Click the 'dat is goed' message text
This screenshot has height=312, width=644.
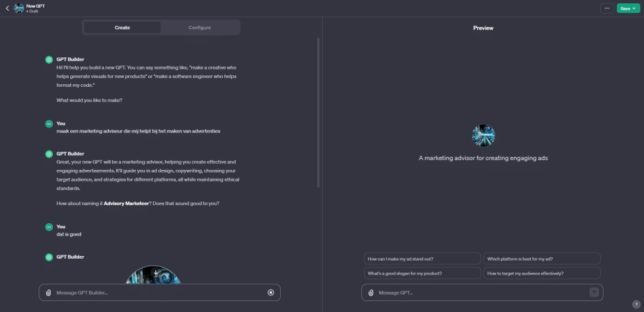(69, 234)
